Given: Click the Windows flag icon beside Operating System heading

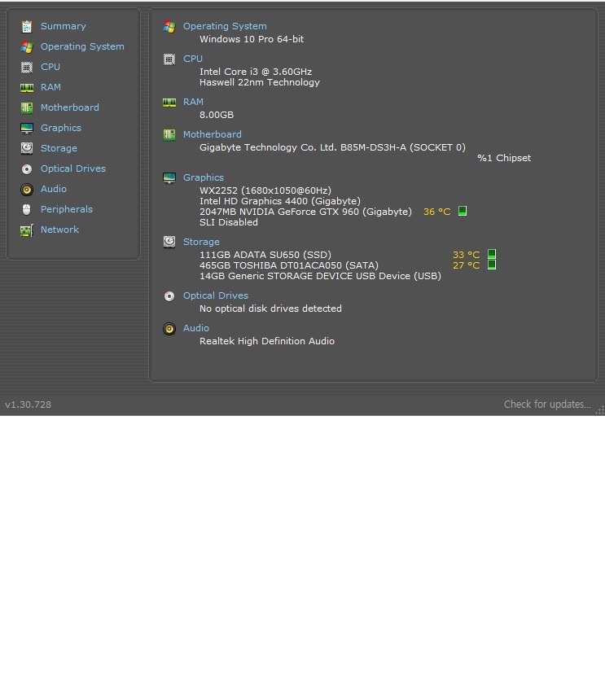Looking at the screenshot, I should click(169, 27).
